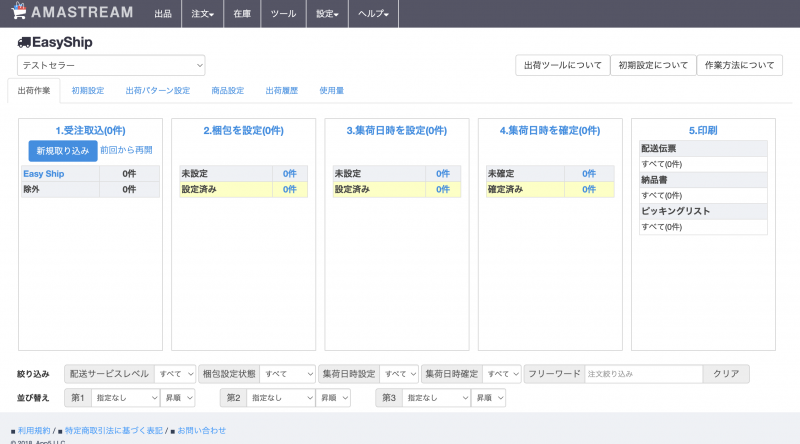Open the 第3 sort order 昇順 dropdown

tap(489, 398)
